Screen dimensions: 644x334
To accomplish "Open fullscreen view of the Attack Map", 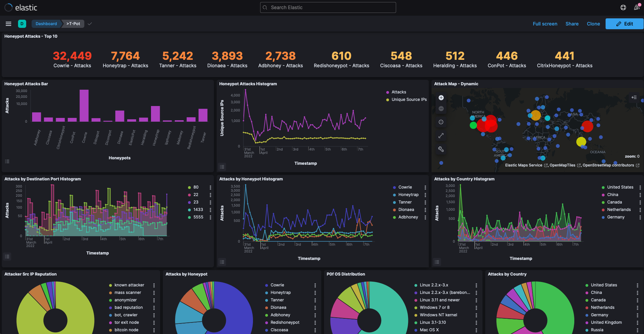I will [441, 136].
